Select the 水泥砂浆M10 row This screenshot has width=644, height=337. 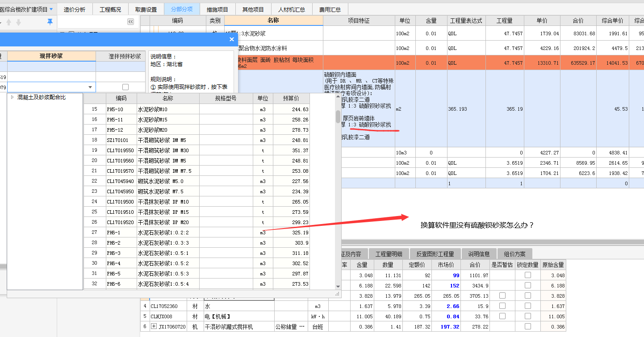(197, 109)
